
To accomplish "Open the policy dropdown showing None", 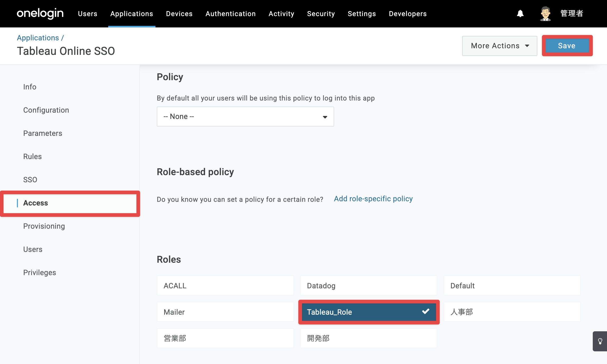I will coord(245,117).
